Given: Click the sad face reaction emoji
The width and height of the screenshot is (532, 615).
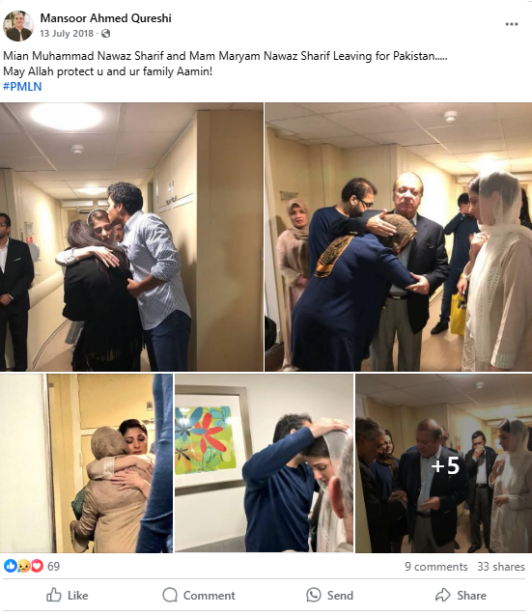Looking at the screenshot, I should (24, 566).
